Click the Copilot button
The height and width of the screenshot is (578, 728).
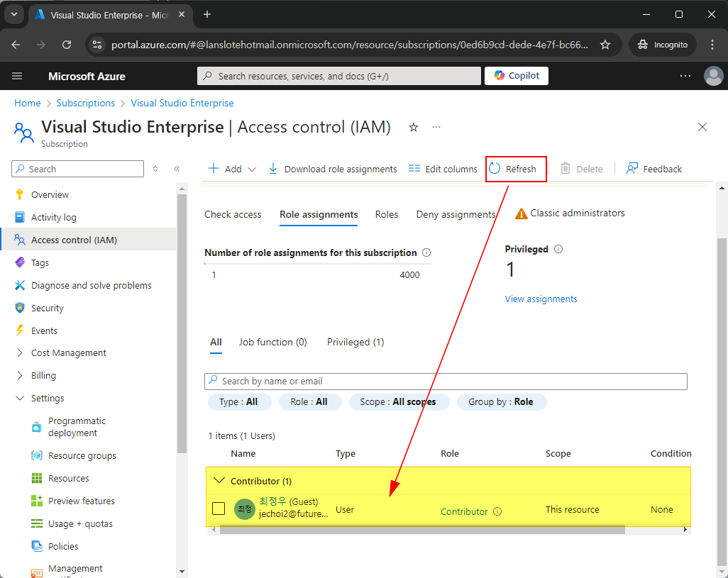[517, 76]
